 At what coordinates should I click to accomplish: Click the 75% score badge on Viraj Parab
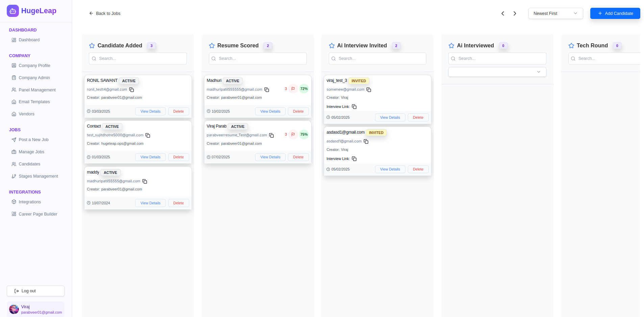coord(304,134)
